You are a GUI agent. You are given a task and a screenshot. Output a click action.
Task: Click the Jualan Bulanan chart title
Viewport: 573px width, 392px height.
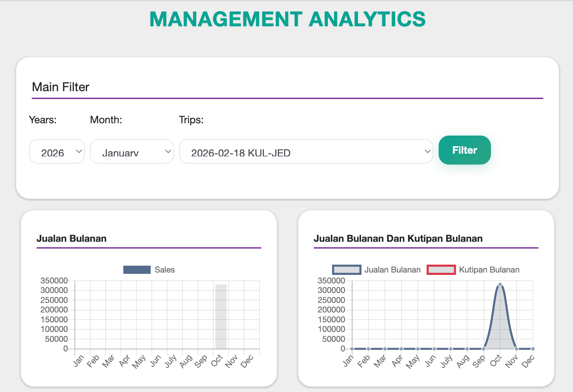(x=72, y=239)
